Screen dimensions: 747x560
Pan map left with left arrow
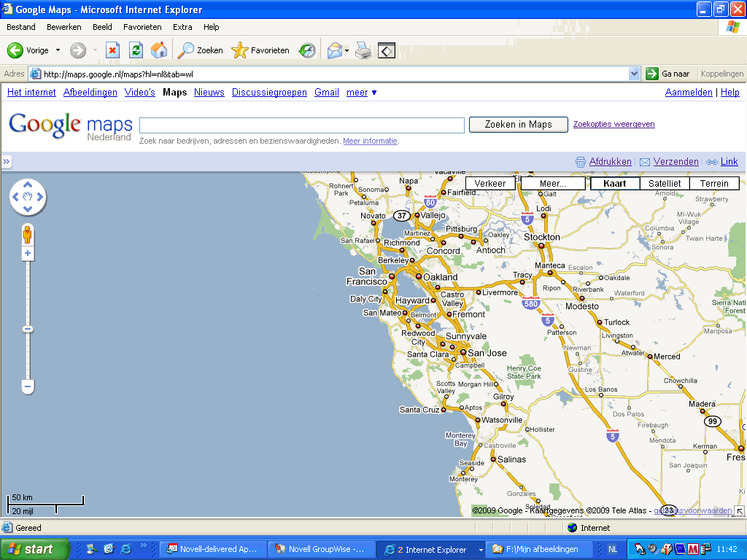tap(15, 197)
